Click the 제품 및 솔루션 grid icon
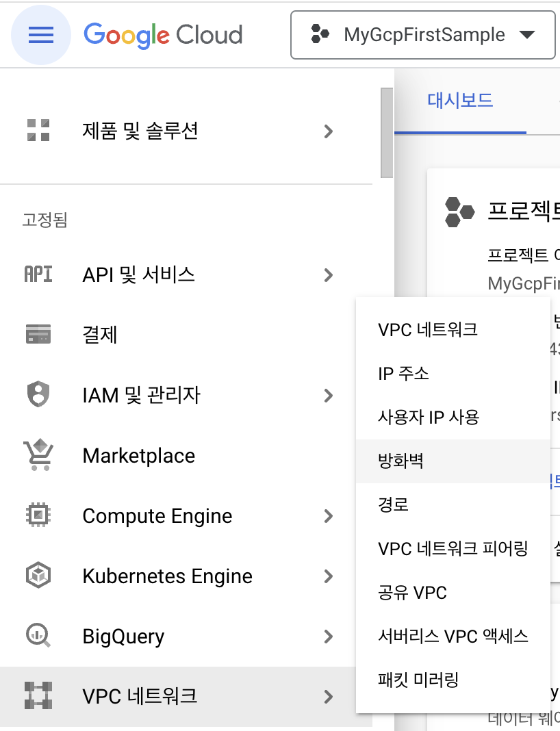Viewport: 560px width, 731px height. click(38, 130)
